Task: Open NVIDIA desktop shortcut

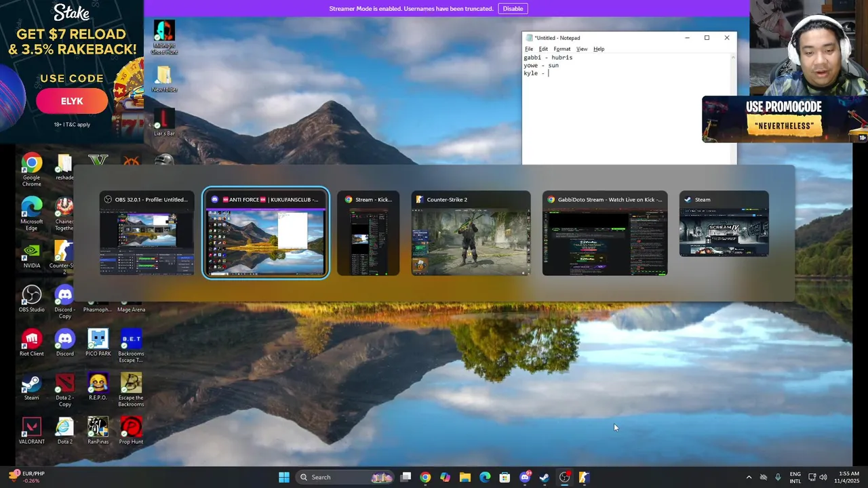Action: pos(31,255)
